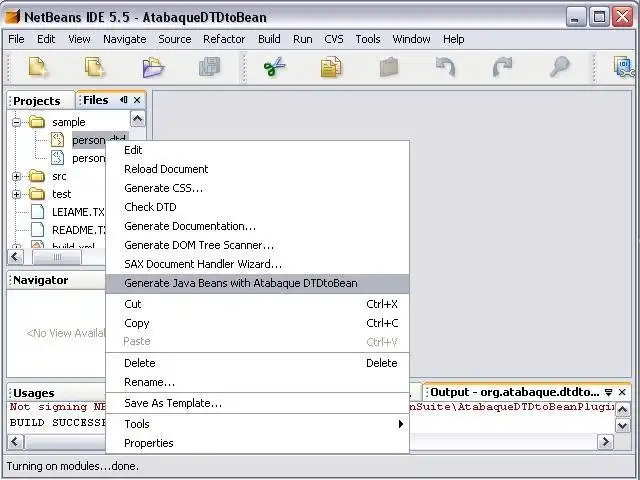The image size is (640, 480).
Task: Choose Generate DOM Tree Scanner... entry
Action: pyautogui.click(x=257, y=245)
